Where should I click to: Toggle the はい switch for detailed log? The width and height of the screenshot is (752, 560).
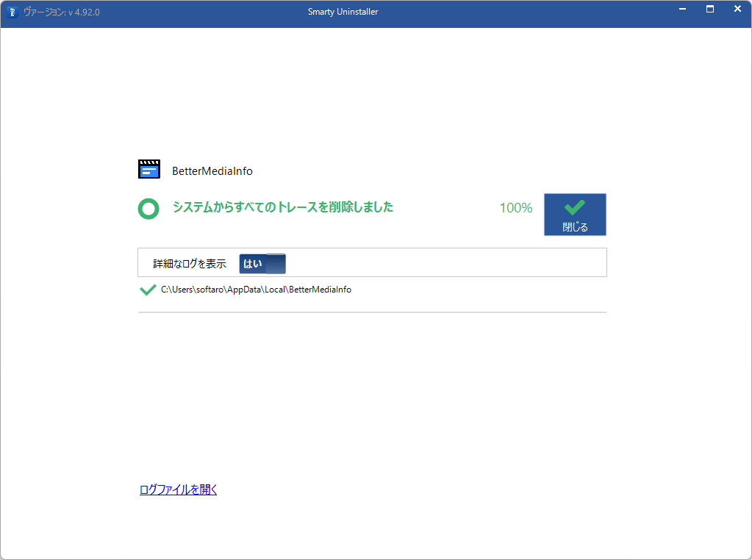click(262, 264)
